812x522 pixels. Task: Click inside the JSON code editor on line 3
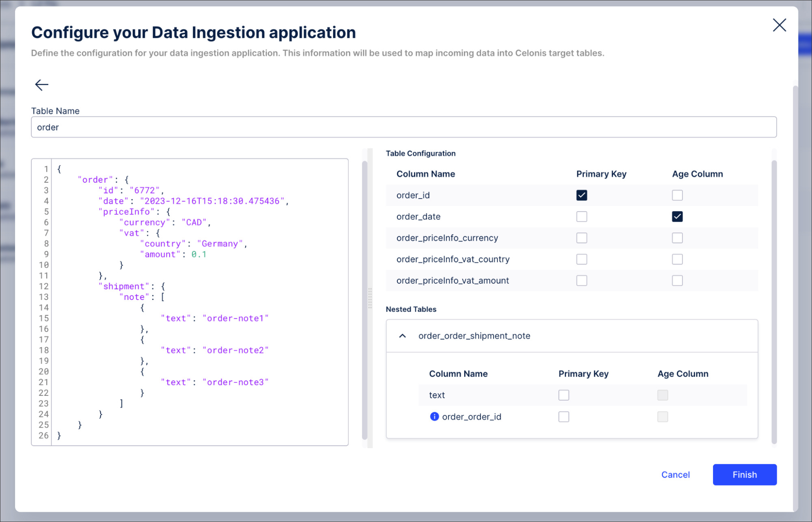click(x=200, y=190)
